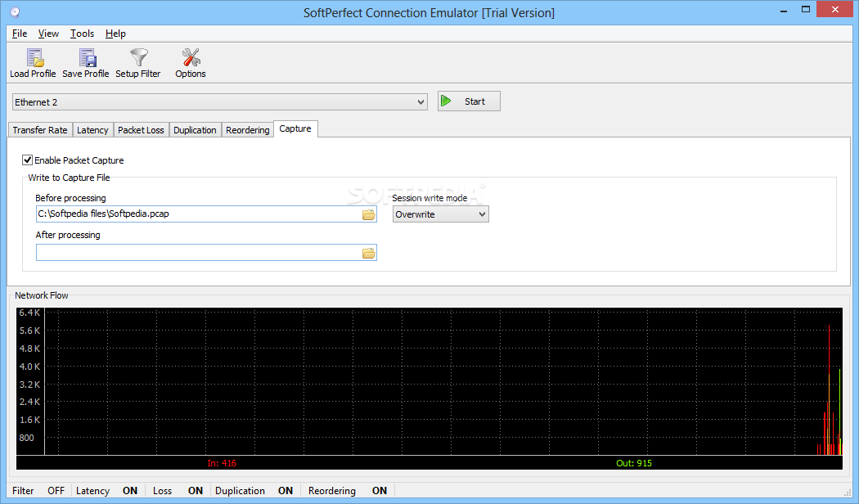Click the Save Profile toolbar icon
Screen dimensions: 859x504
coord(85,64)
